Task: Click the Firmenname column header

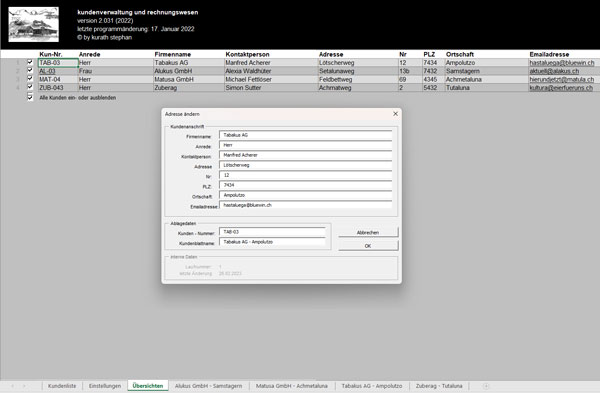Action: click(173, 54)
